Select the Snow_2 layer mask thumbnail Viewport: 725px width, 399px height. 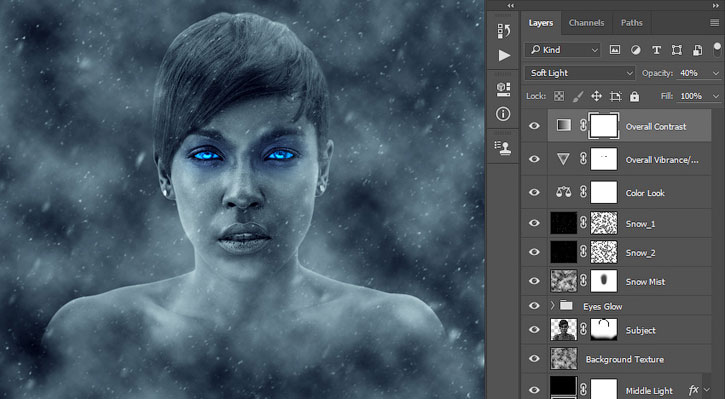[604, 252]
